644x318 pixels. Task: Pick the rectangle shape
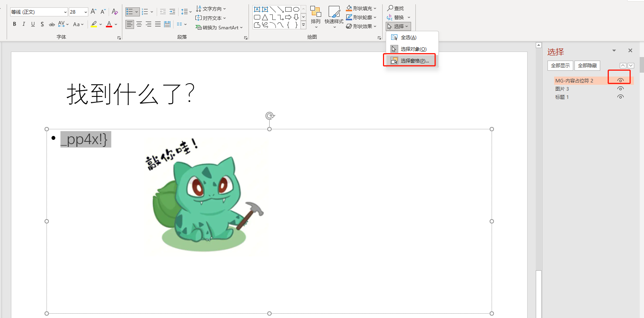pyautogui.click(x=288, y=9)
